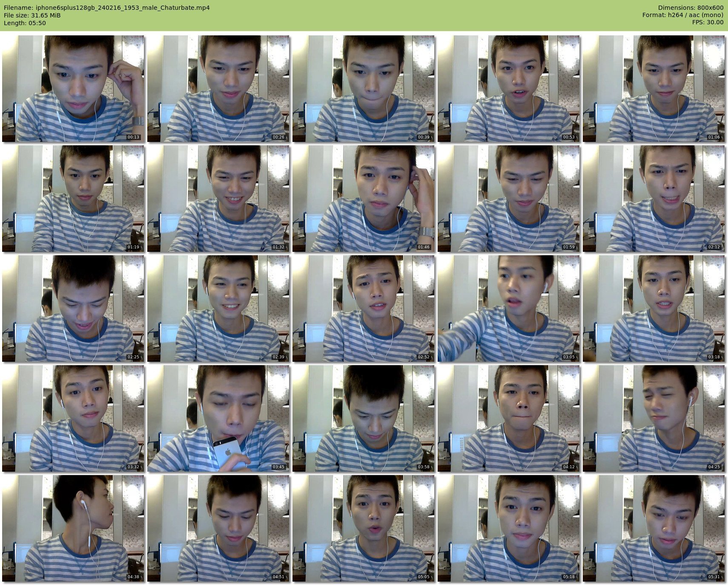Screen dimensions: 728x585
Task: Click the Dimensions 800x600 text
Action: point(691,8)
